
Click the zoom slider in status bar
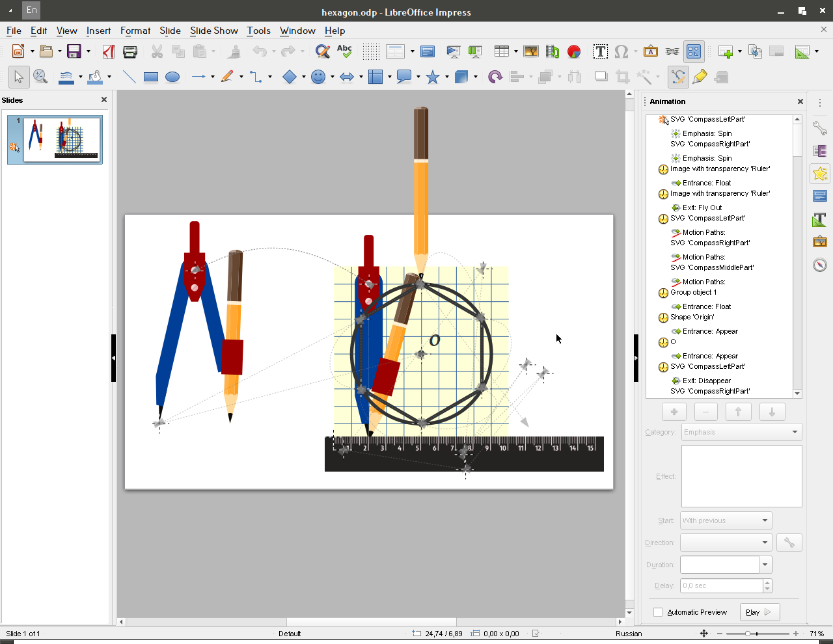point(758,633)
